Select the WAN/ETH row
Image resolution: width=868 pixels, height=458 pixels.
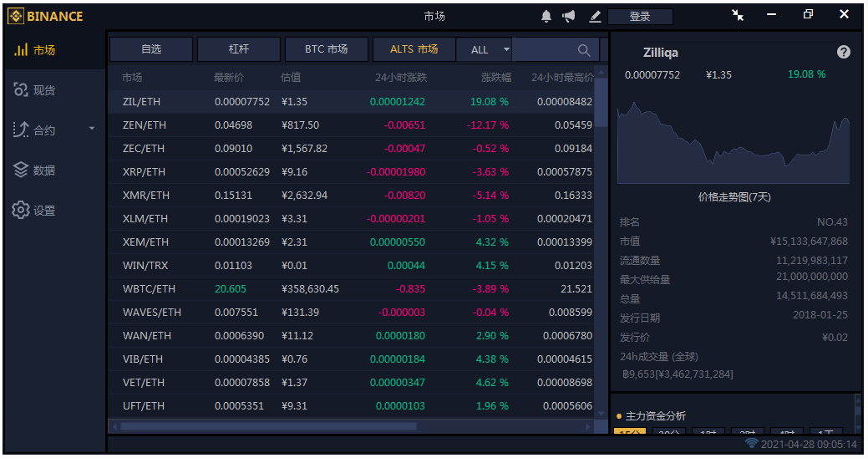(x=351, y=336)
